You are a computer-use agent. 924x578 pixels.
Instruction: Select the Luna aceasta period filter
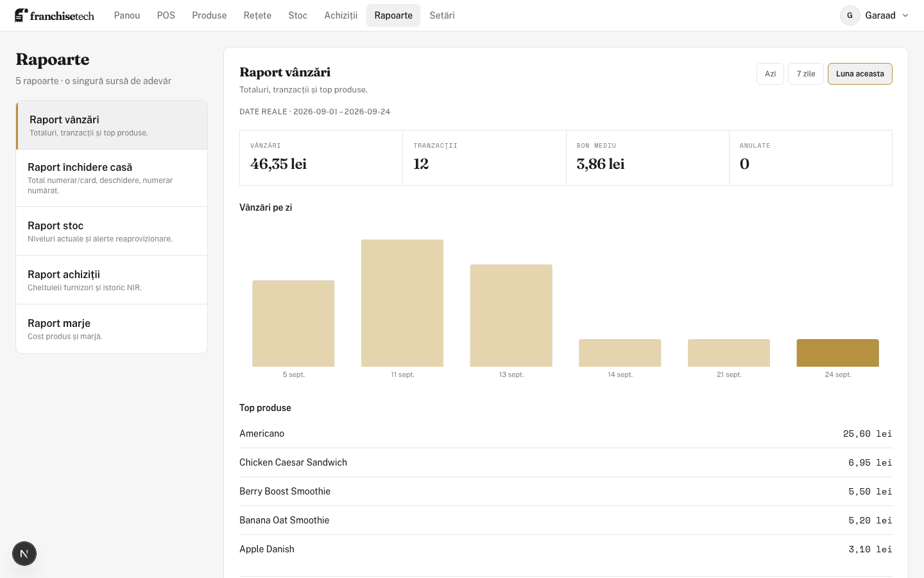coord(860,74)
